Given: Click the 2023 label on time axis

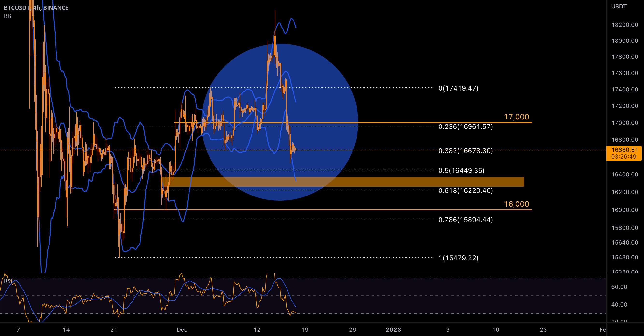Looking at the screenshot, I should click(393, 330).
